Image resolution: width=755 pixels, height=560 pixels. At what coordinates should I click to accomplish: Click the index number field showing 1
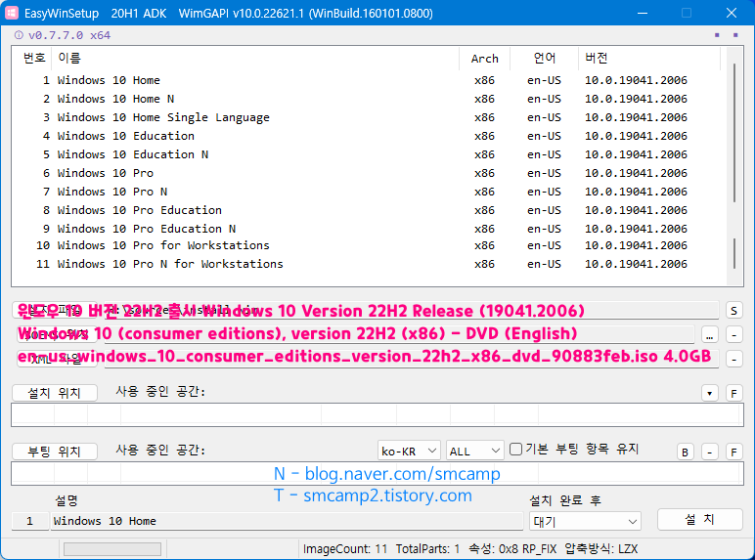(x=30, y=521)
